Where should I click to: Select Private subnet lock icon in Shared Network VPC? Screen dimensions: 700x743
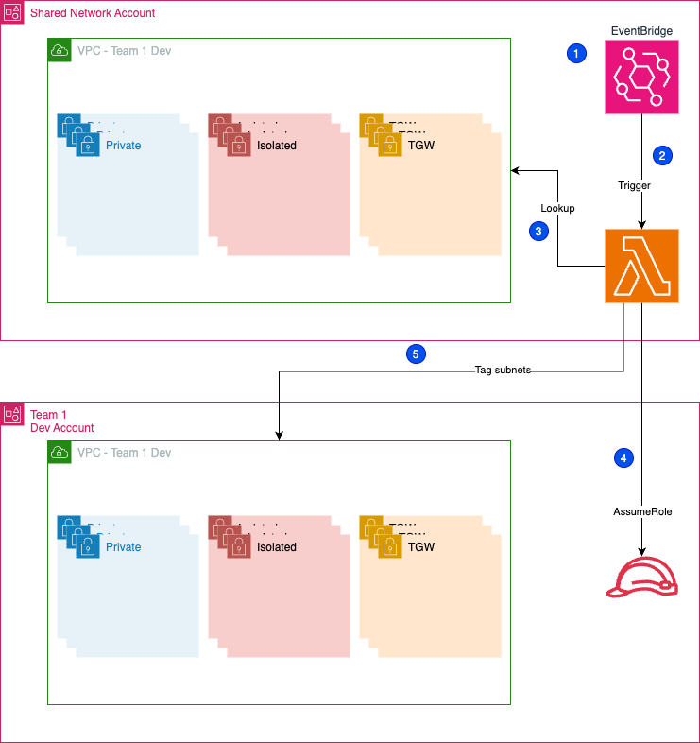point(88,146)
